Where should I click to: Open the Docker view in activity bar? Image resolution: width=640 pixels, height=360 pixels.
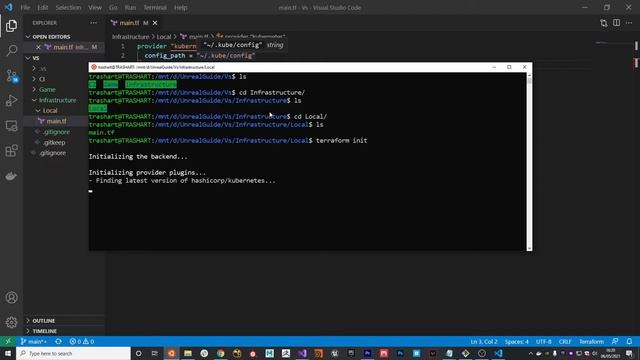[x=11, y=176]
